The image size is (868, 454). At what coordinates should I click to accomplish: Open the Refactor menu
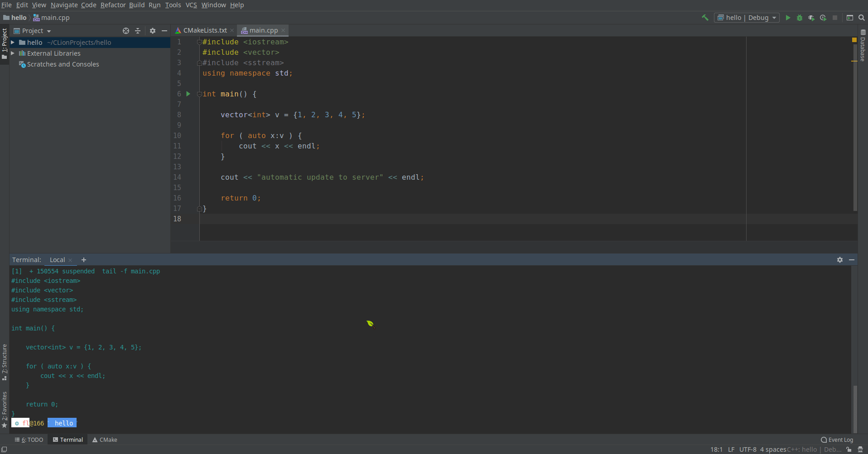tap(113, 5)
